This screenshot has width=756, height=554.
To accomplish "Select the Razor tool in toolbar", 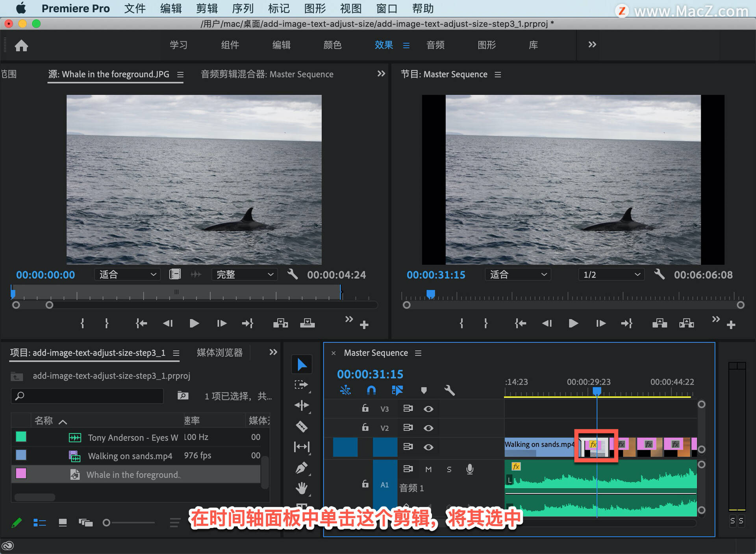I will pyautogui.click(x=302, y=427).
